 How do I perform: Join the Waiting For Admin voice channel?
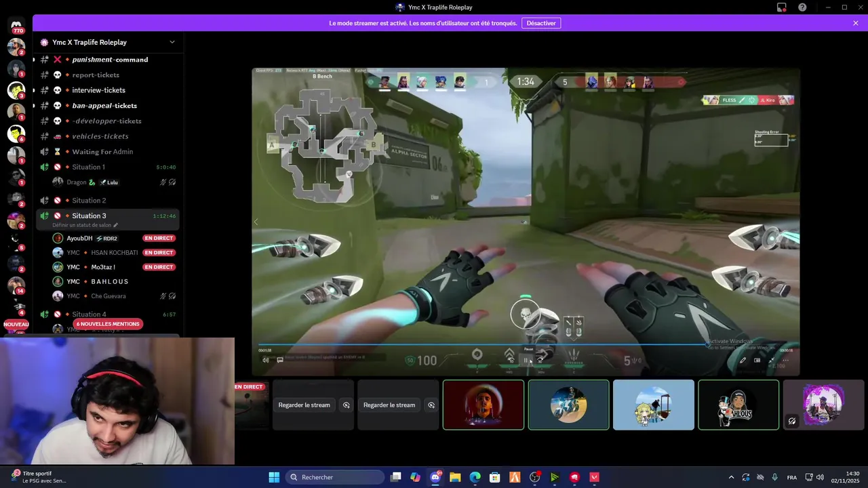pos(109,152)
